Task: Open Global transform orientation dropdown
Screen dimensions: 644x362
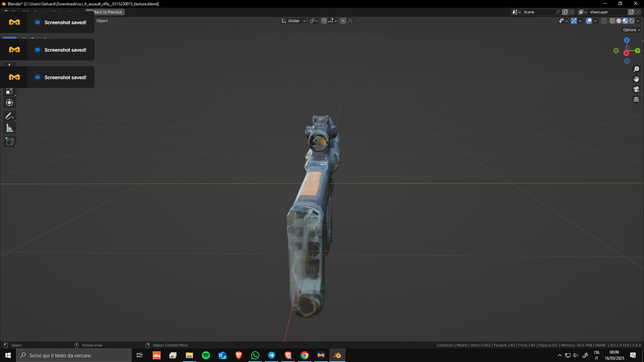Action: [x=293, y=21]
